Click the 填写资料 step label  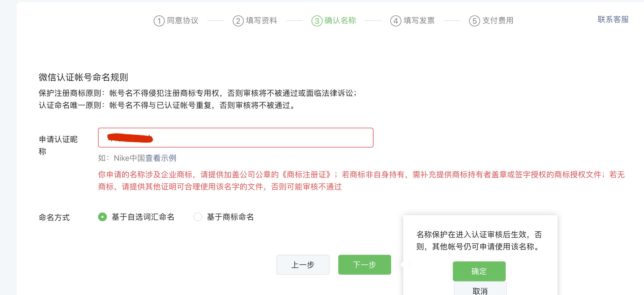point(261,20)
